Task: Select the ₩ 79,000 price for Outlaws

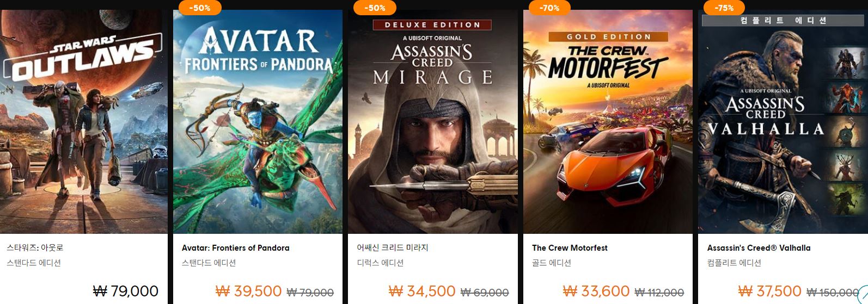Action: [126, 291]
